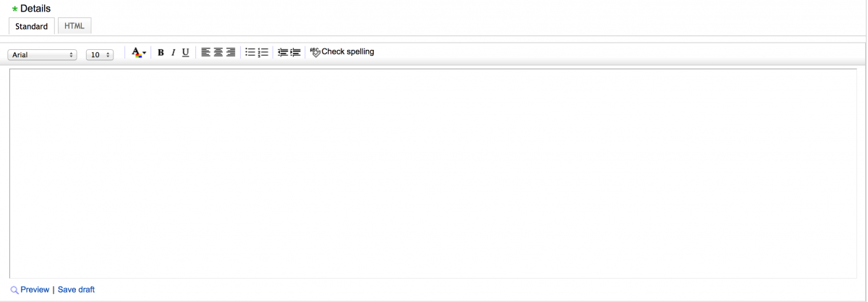868x302 pixels.
Task: Center align the text
Action: tap(218, 53)
